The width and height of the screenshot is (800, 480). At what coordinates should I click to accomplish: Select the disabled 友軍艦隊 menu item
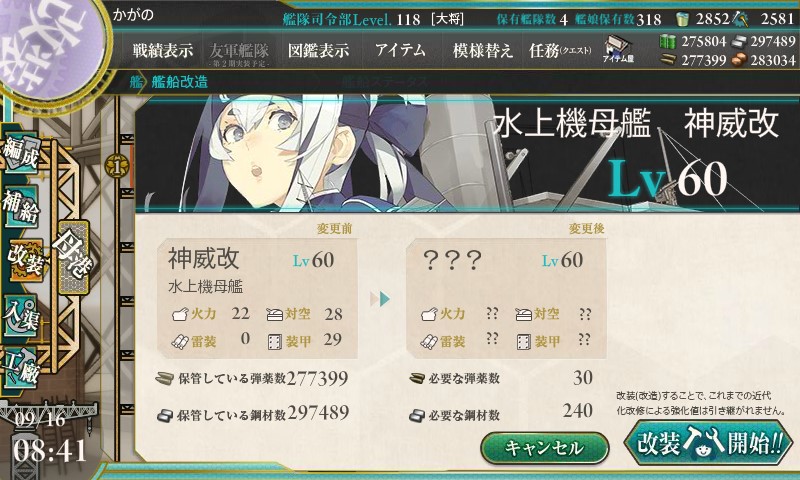click(239, 53)
